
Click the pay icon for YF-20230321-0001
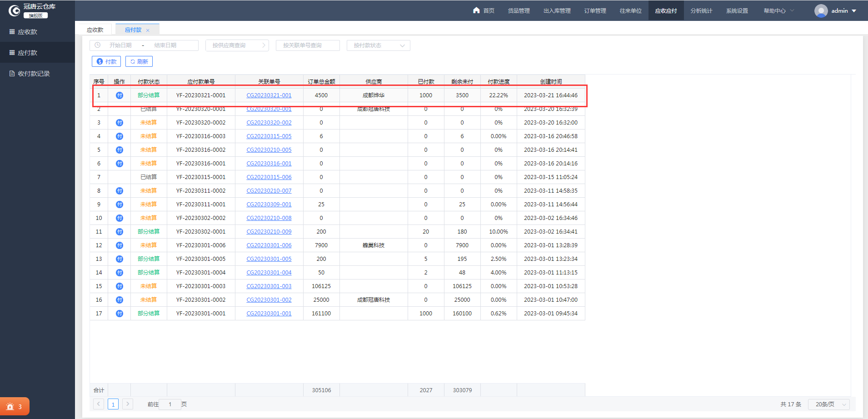tap(120, 95)
